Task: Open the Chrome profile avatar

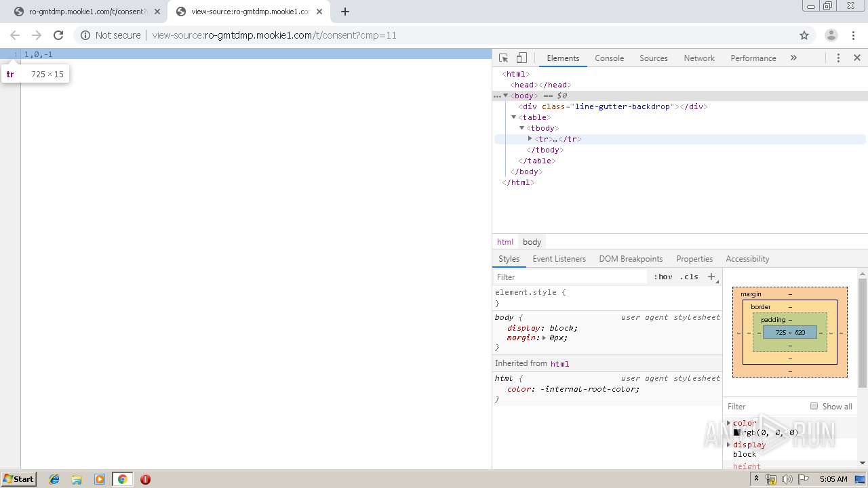Action: 831,35
